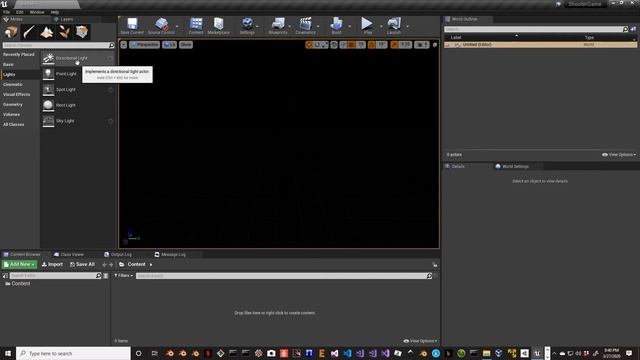Open the Edit menu
This screenshot has height=360, width=640.
(x=20, y=12)
